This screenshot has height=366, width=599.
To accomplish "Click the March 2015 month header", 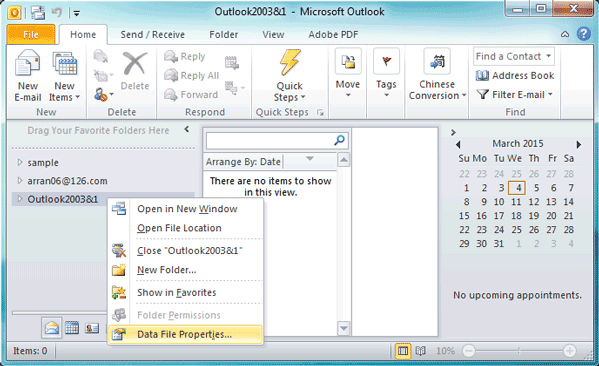I will tap(518, 144).
